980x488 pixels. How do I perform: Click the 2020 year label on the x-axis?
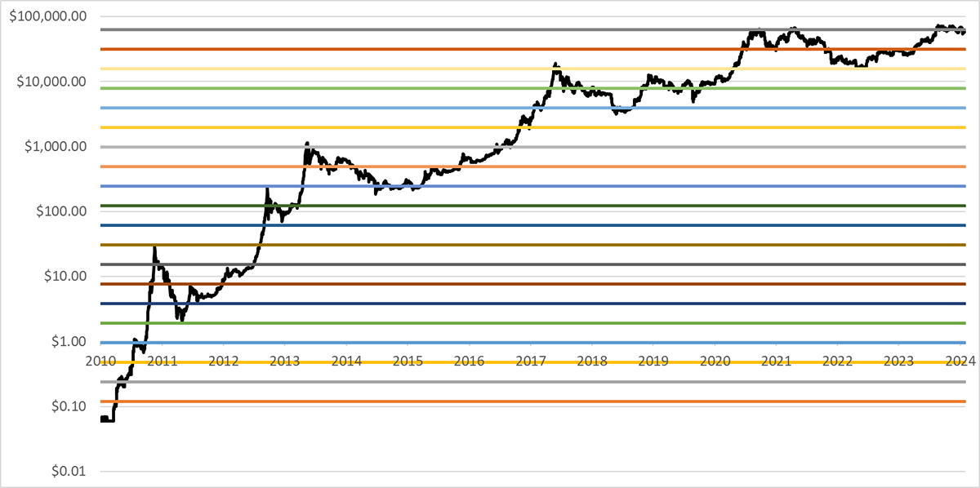point(715,360)
